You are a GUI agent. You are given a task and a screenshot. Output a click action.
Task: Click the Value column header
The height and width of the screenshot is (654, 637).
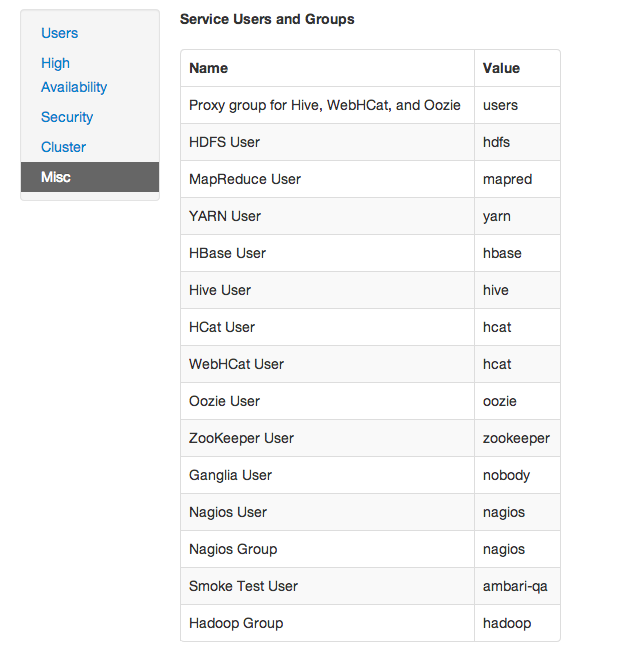click(x=501, y=68)
